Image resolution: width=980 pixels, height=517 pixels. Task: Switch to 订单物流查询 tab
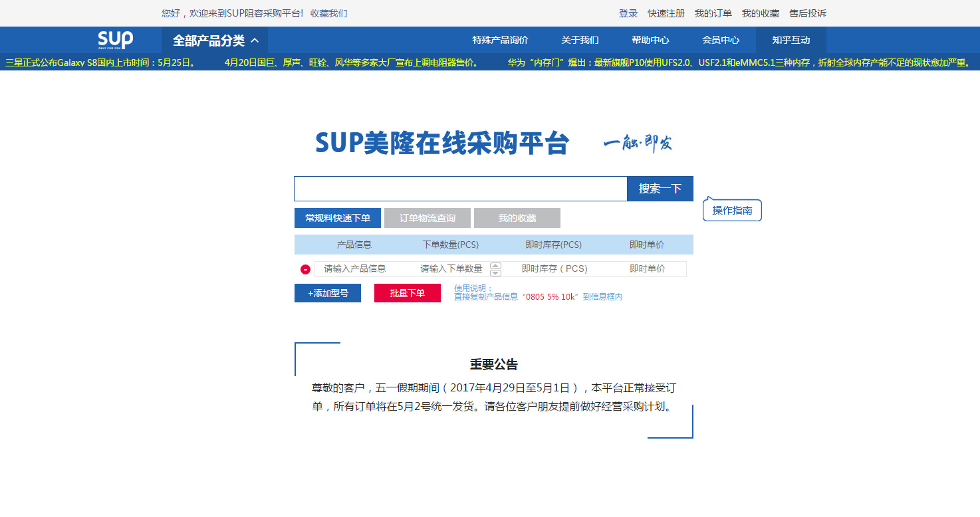click(428, 218)
